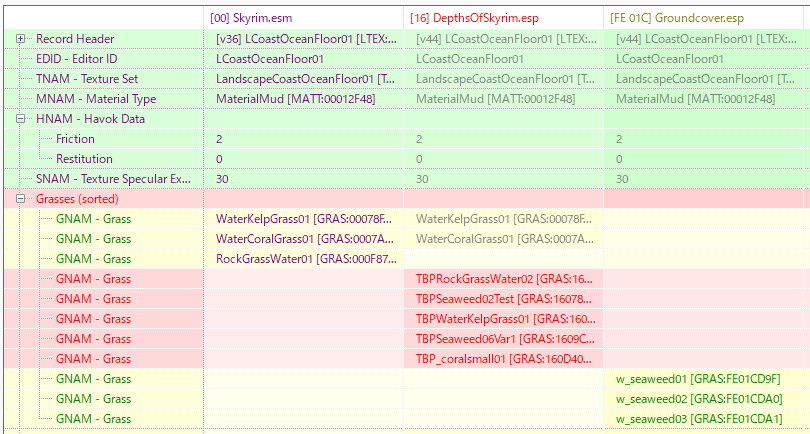Select the TNAM - Texture Set row
This screenshot has height=434, width=810.
point(87,79)
